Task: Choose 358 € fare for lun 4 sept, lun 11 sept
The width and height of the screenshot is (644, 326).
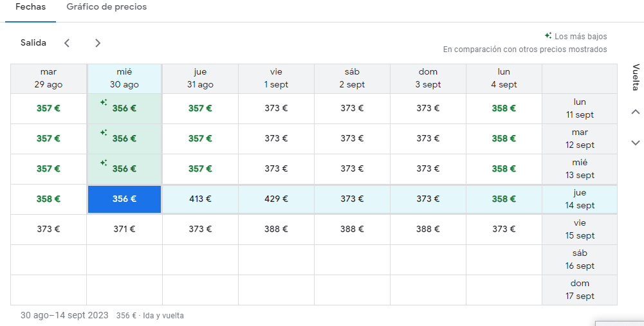Action: point(504,109)
